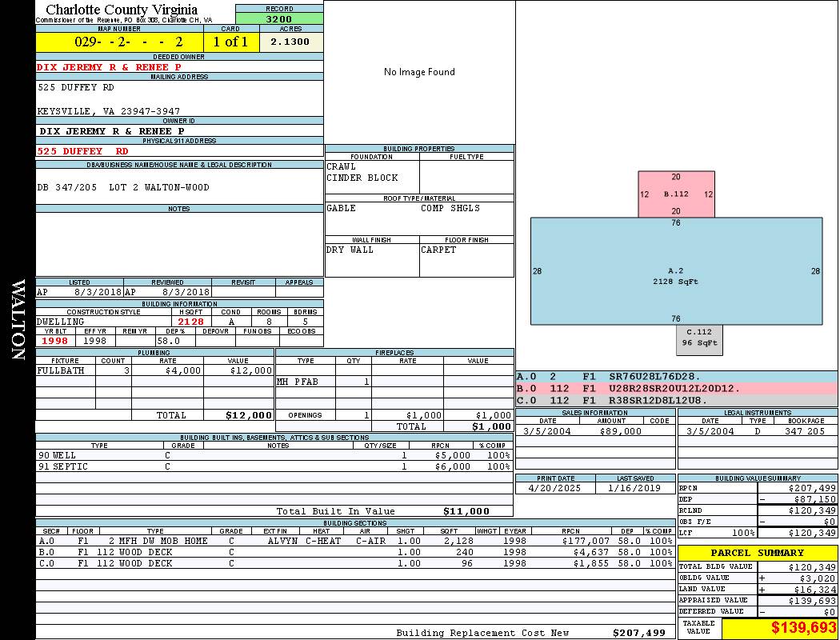Click the vertical WALTON label
The width and height of the screenshot is (840, 640).
[x=18, y=319]
